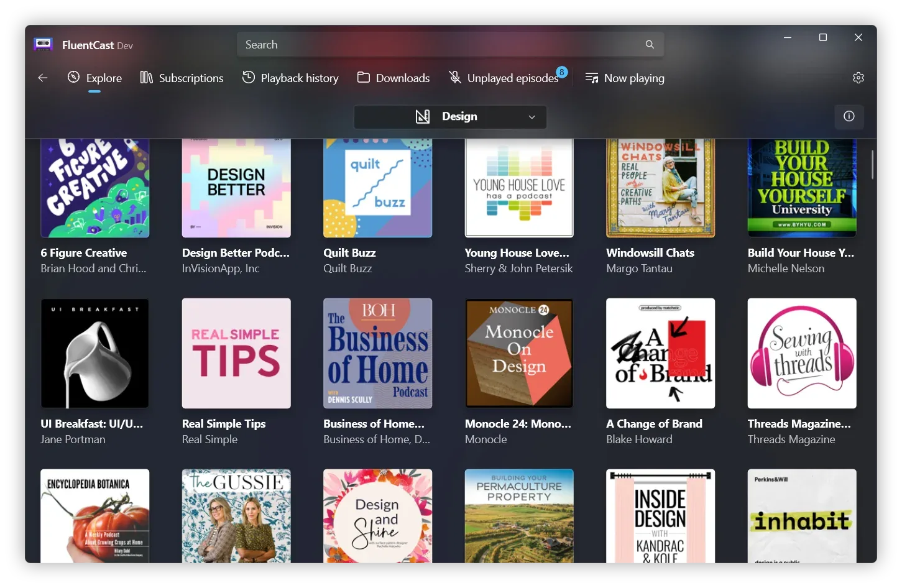Click the FluentCast app logo icon

pos(43,44)
